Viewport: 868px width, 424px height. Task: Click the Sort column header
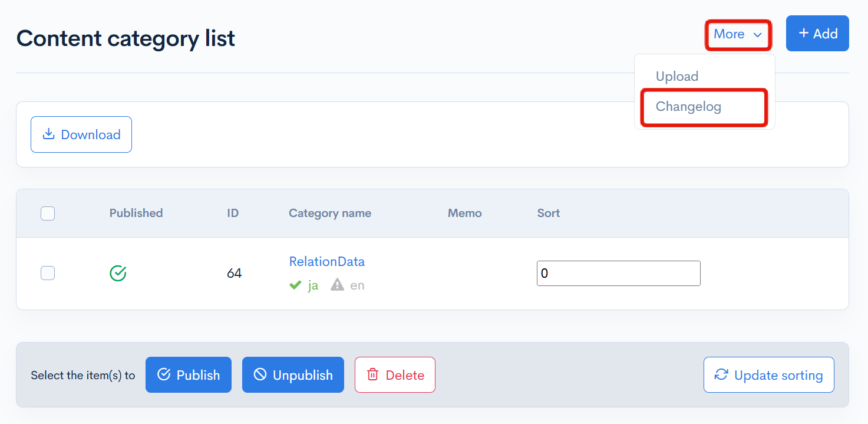pos(548,213)
